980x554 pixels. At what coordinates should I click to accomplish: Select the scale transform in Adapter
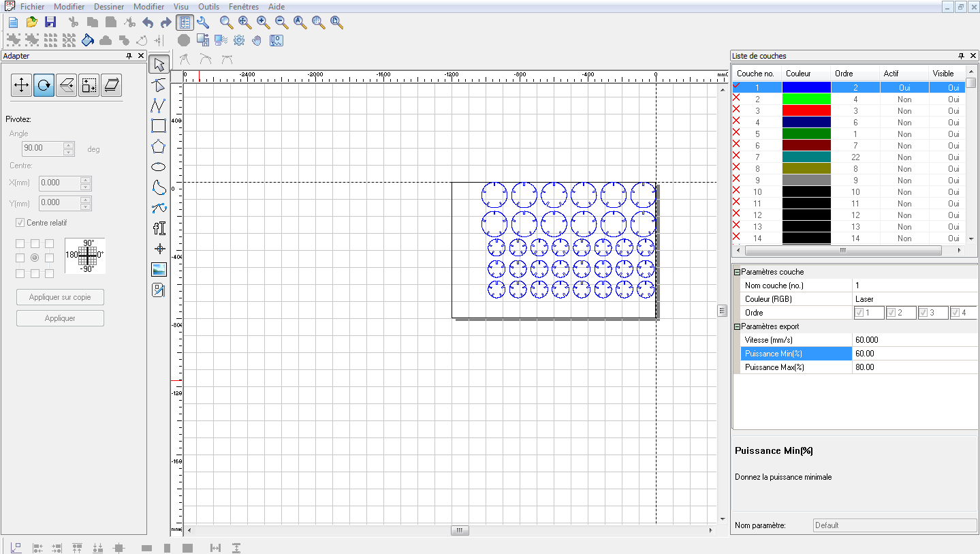click(x=89, y=85)
